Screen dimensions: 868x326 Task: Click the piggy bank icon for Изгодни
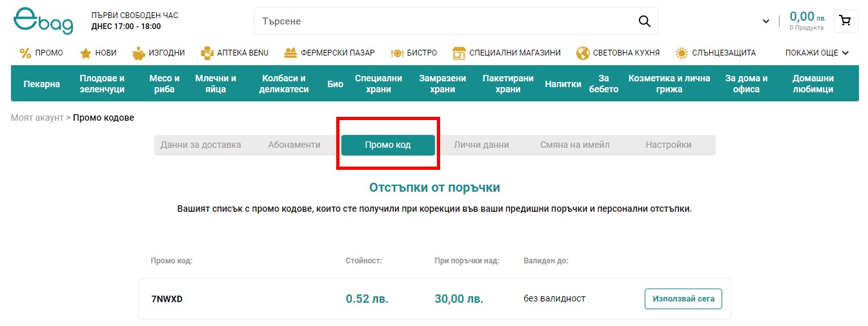click(138, 53)
